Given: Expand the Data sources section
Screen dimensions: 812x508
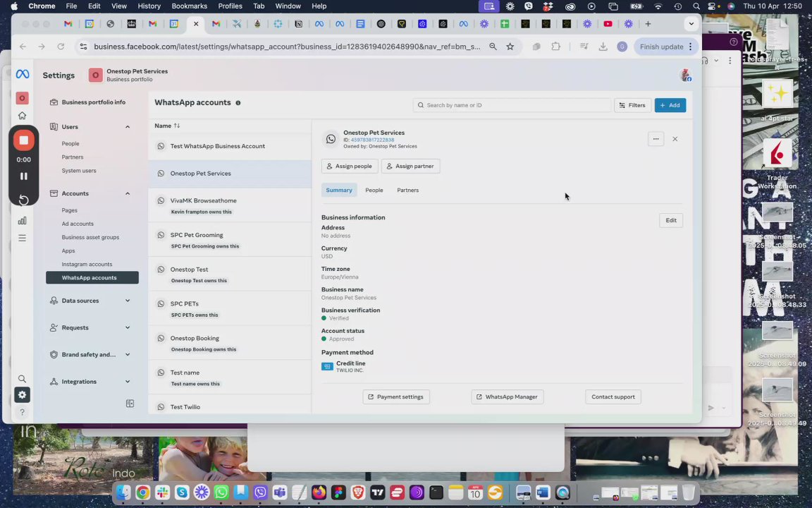Looking at the screenshot, I should [x=128, y=301].
